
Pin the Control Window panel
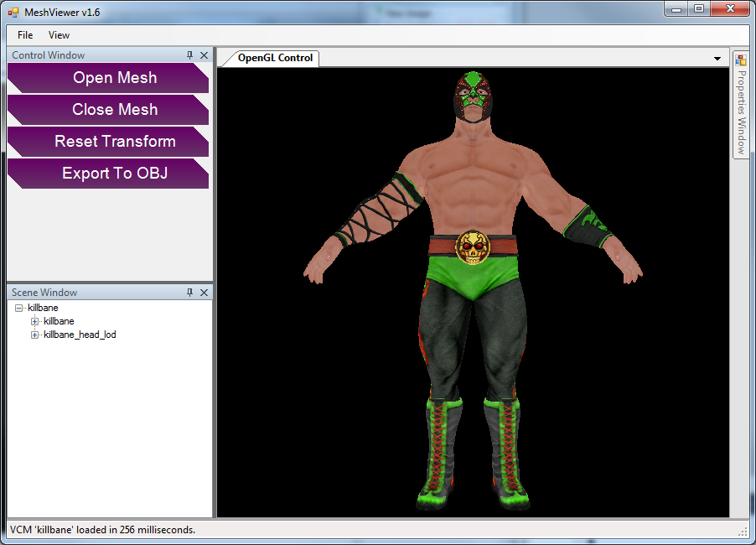189,55
